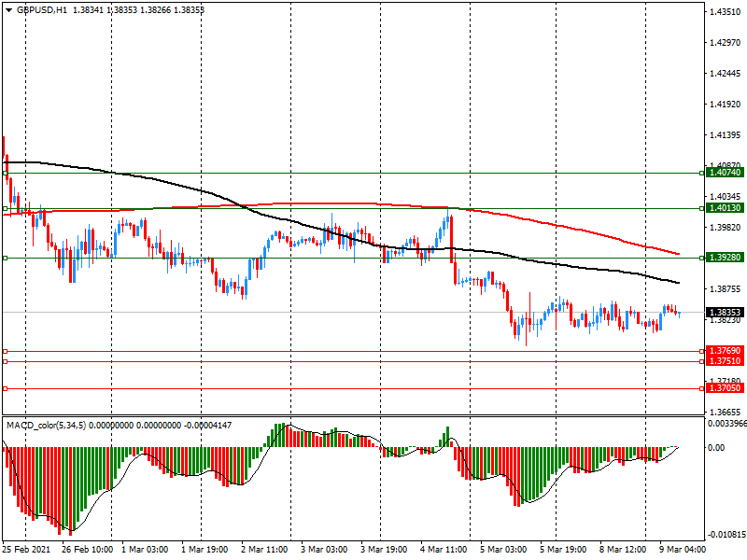Image resolution: width=747 pixels, height=560 pixels.
Task: Select the 1.37690 red price label
Action: tap(725, 351)
